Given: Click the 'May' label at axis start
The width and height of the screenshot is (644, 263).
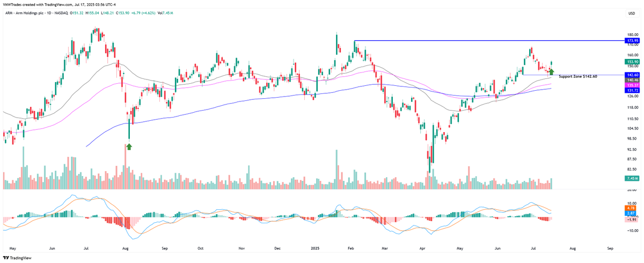Looking at the screenshot, I should (13, 249).
